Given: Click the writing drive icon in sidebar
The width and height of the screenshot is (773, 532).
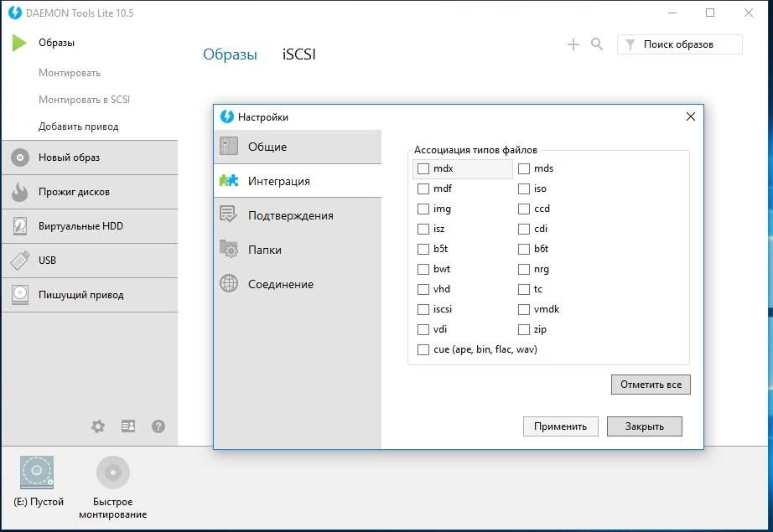Looking at the screenshot, I should click(20, 295).
